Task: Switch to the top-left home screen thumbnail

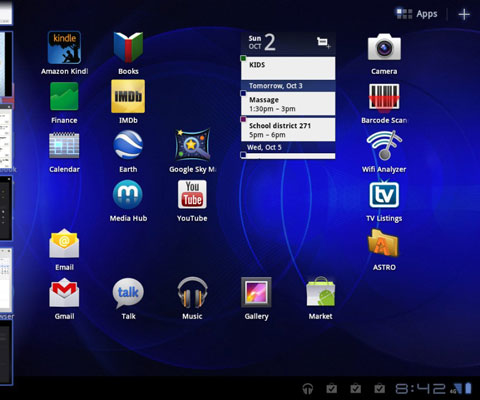Action: coord(6,12)
